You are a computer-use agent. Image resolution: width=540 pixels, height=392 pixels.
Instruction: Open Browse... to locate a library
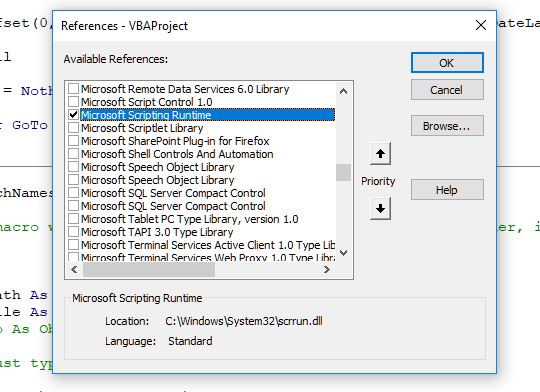tap(447, 126)
